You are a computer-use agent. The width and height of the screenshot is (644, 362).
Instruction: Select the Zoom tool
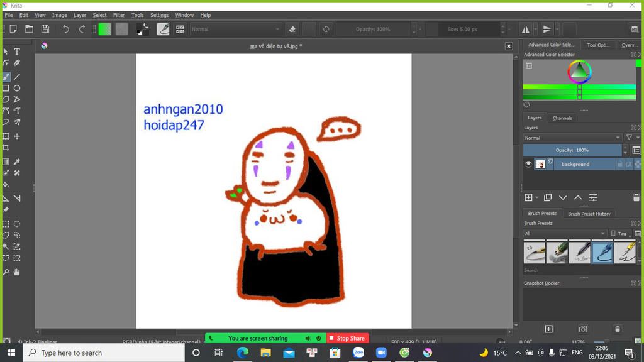click(x=6, y=272)
